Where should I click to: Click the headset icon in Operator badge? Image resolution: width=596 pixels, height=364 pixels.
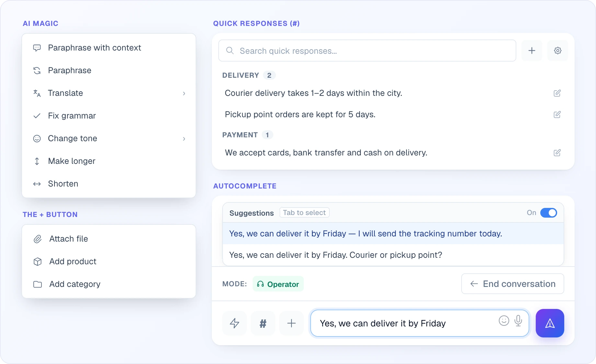260,284
